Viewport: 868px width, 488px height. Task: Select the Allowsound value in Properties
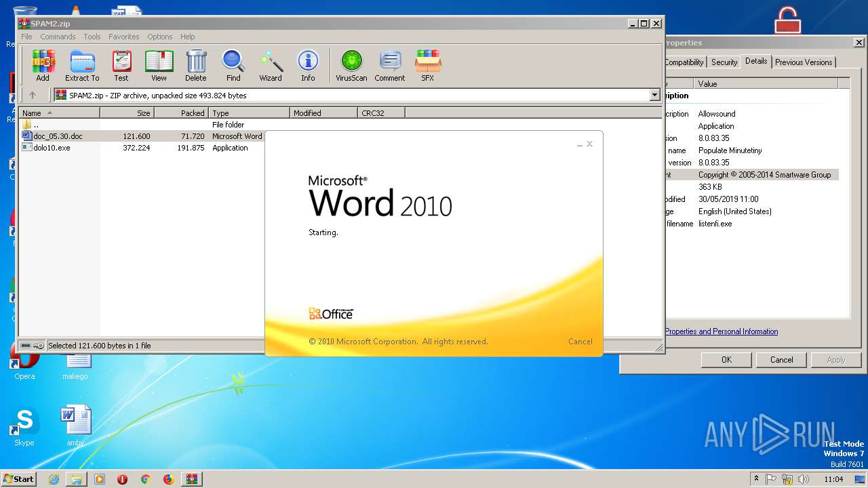(717, 114)
